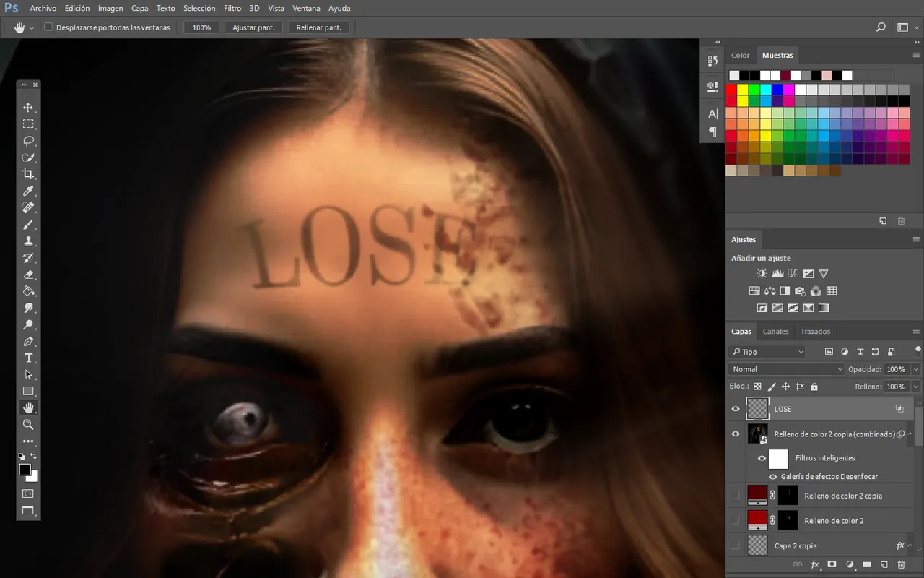Add a Color Balance adjustment
This screenshot has height=578, width=924.
tap(770, 291)
